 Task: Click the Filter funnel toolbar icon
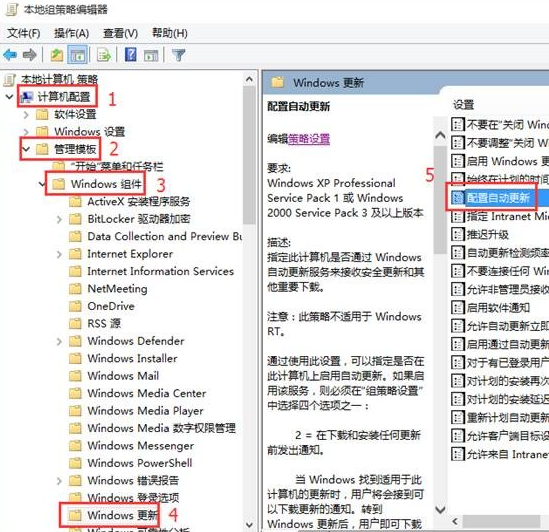point(179,55)
